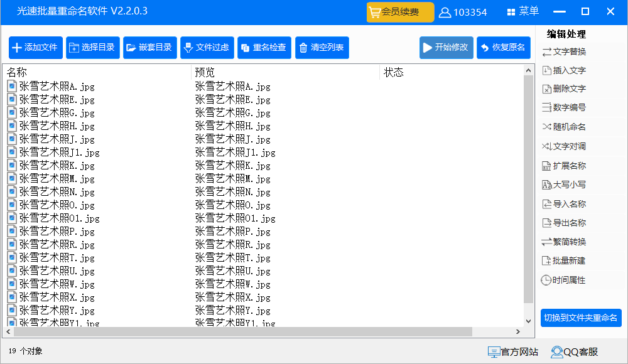Click file icon beside 张雪艺术照K.jpg

point(12,166)
